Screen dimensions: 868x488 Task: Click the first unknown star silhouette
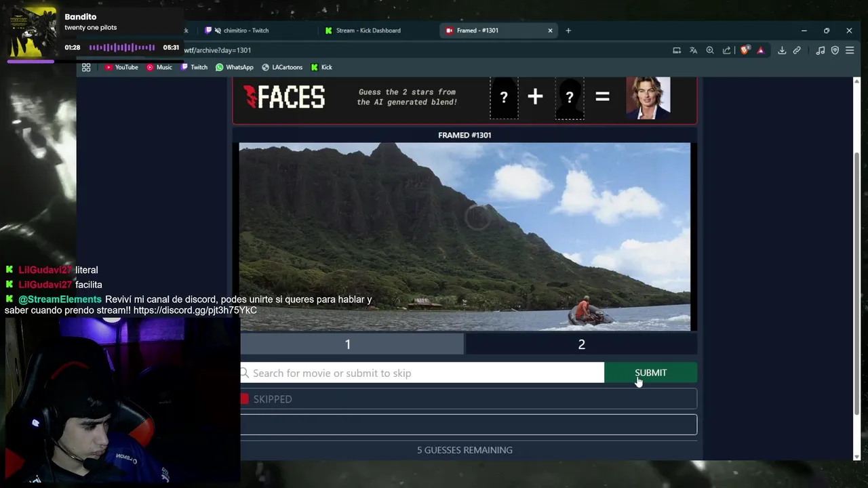pos(504,98)
